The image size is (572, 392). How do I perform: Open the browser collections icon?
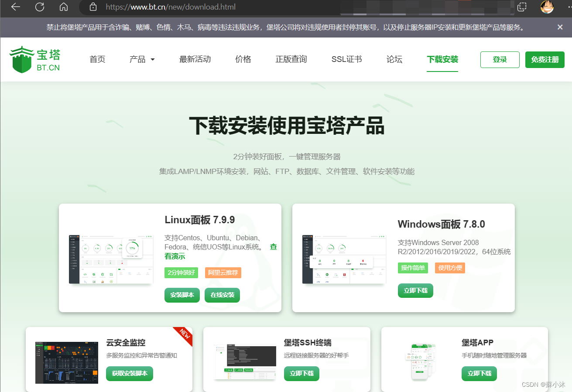point(522,7)
